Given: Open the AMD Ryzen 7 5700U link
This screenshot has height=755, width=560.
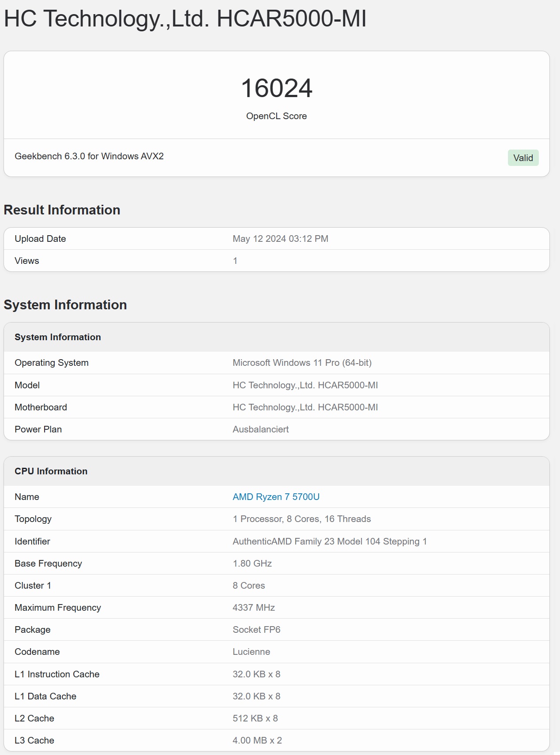Looking at the screenshot, I should [x=276, y=497].
